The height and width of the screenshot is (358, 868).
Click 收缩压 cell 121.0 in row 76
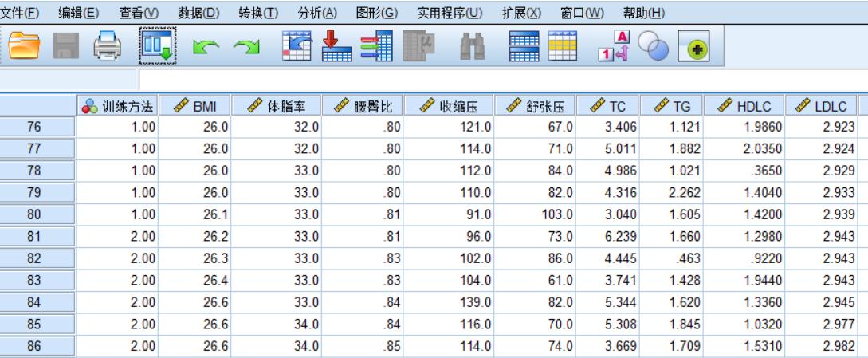[449, 127]
